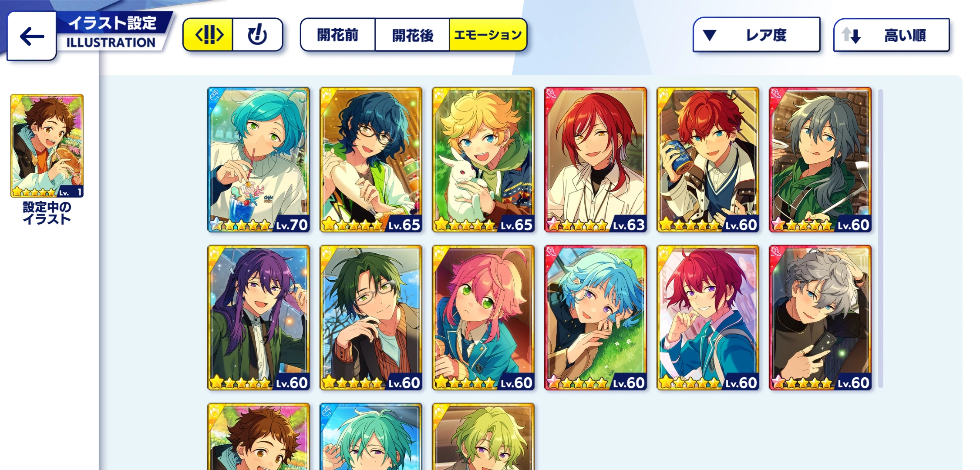Choose the gray-haired green scarf Lv.60 card
This screenshot has width=980, height=470.
820,160
